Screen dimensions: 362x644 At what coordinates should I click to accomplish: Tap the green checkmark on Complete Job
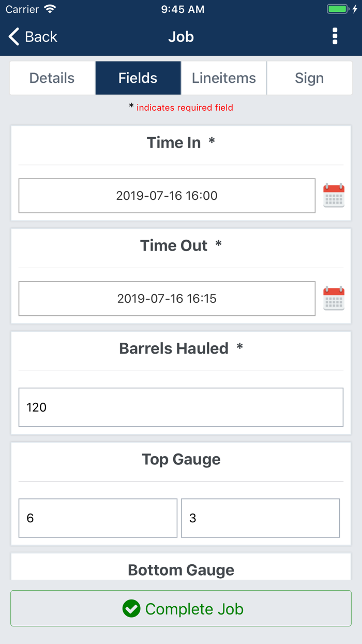[132, 609]
